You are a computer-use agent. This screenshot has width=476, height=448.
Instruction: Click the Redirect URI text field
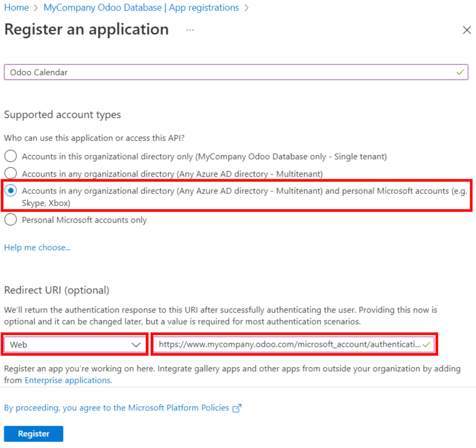pos(291,344)
